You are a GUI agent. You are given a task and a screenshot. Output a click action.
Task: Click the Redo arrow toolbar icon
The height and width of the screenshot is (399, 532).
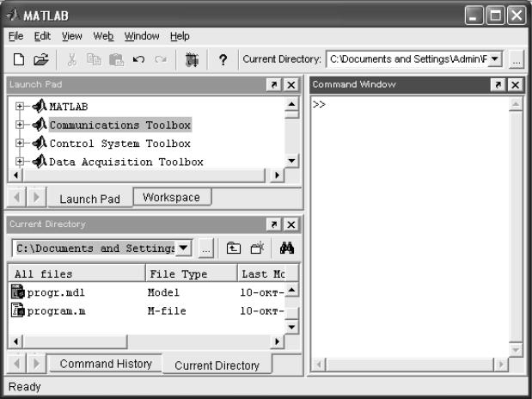pos(161,60)
